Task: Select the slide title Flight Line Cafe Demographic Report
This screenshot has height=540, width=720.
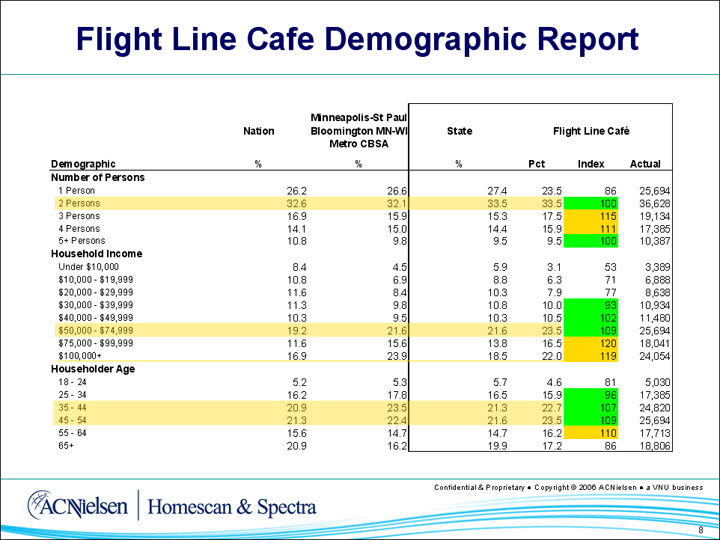Action: [358, 39]
